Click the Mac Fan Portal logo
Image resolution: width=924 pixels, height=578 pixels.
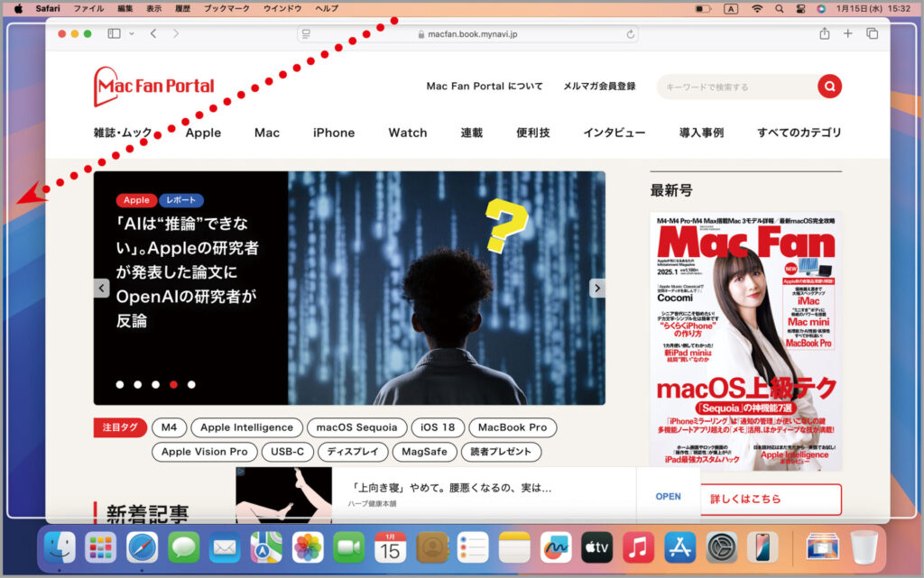pyautogui.click(x=153, y=86)
